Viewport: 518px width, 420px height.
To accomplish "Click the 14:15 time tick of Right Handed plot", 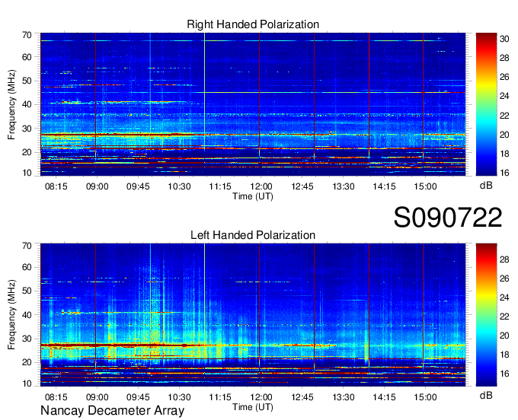I will (384, 186).
